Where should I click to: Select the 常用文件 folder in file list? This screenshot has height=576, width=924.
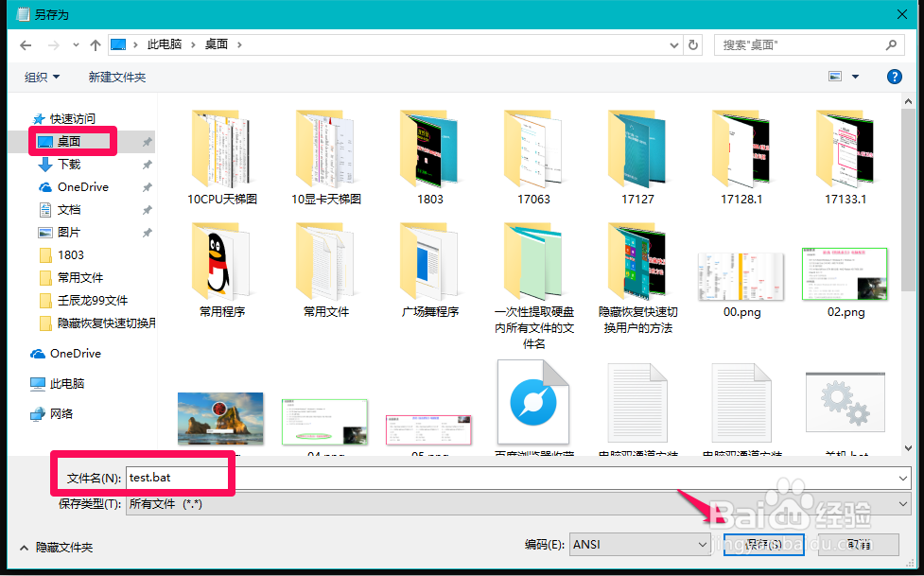pos(326,270)
